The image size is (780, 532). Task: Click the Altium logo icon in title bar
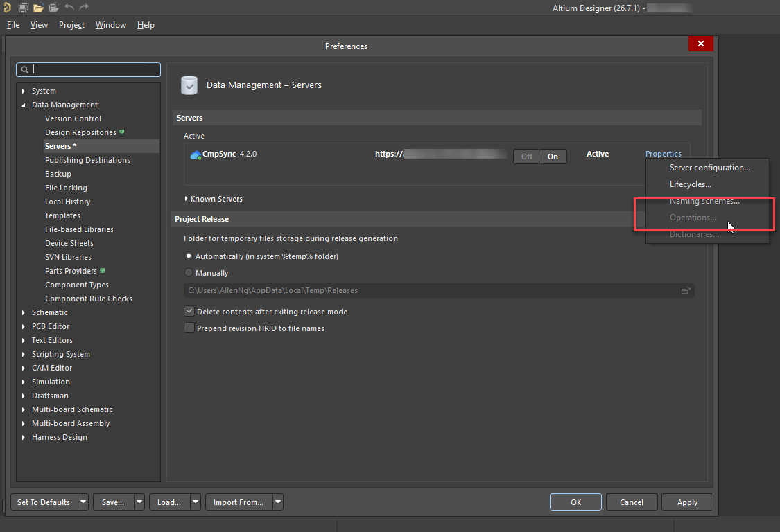(6, 7)
